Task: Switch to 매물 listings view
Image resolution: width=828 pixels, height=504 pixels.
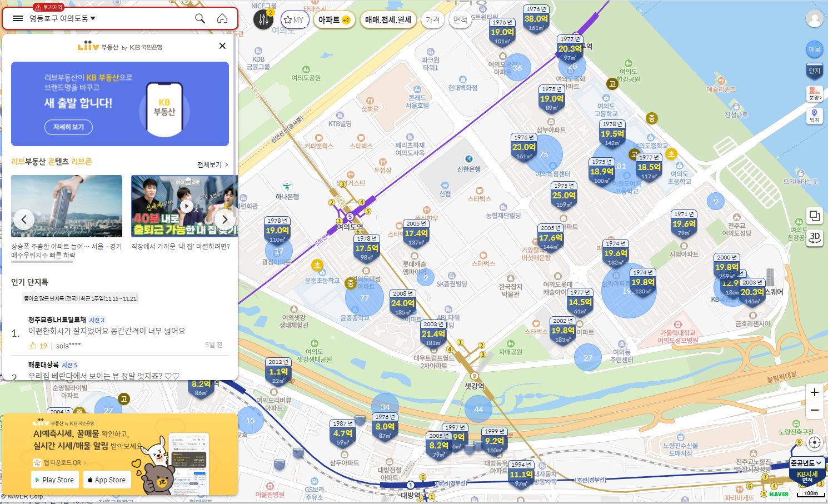Action: pos(814,49)
